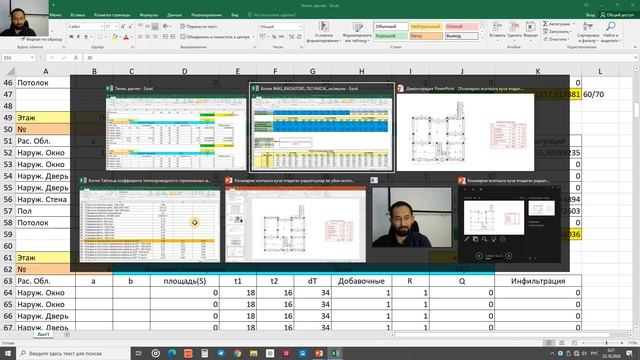This screenshot has height=360, width=640.
Task: Open the Формулы ribbon tab
Action: pyautogui.click(x=149, y=15)
